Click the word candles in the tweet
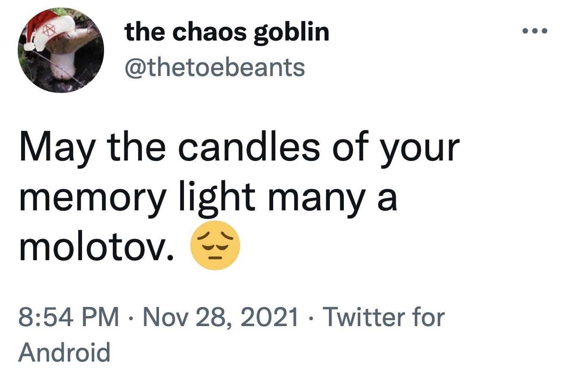Image resolution: width=570 pixels, height=392 pixels. pos(249,147)
